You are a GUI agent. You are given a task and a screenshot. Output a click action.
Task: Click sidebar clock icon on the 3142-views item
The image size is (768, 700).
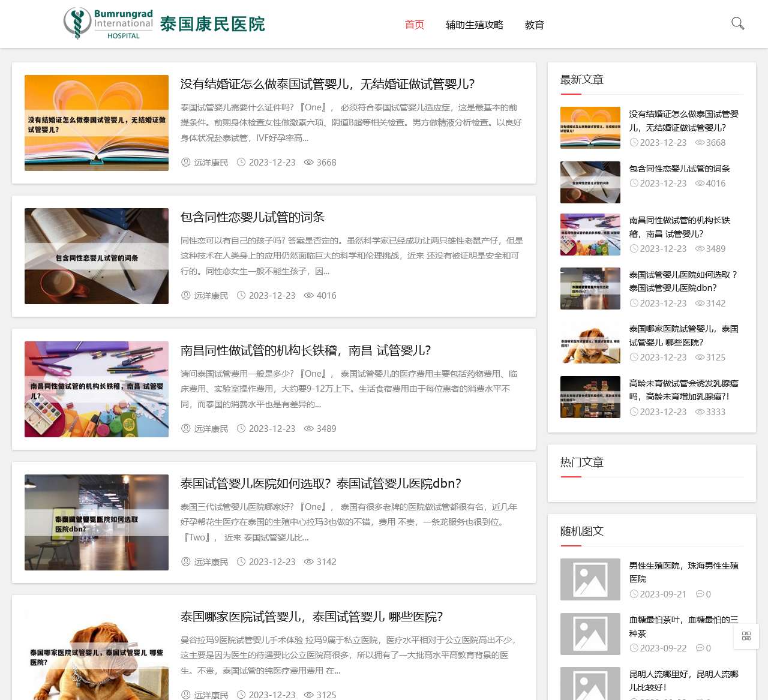pos(634,304)
